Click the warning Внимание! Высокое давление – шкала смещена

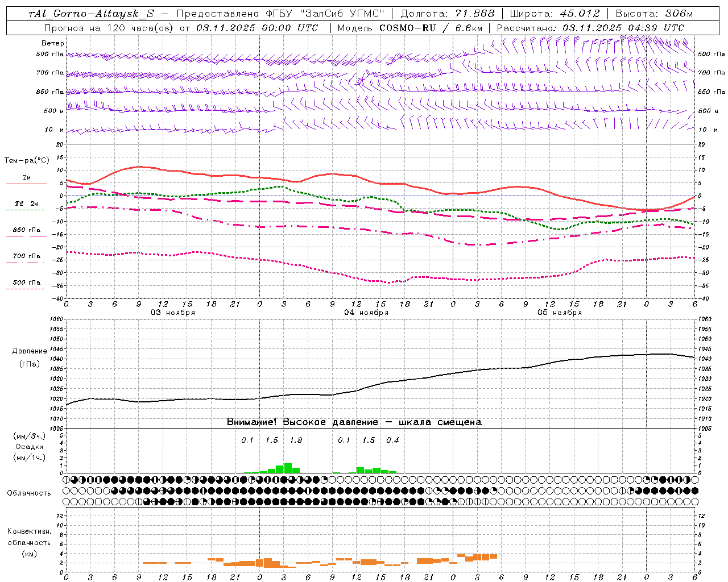pyautogui.click(x=354, y=422)
